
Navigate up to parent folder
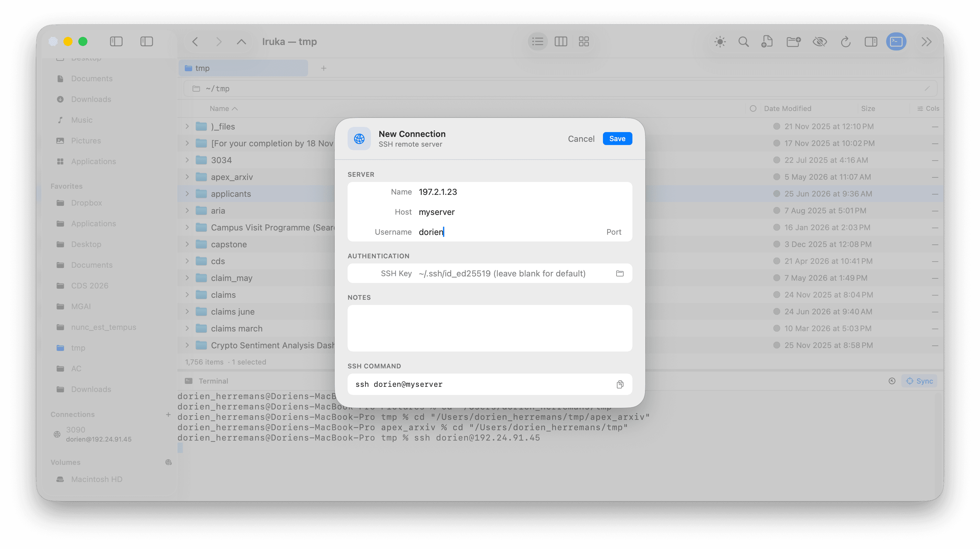click(241, 41)
